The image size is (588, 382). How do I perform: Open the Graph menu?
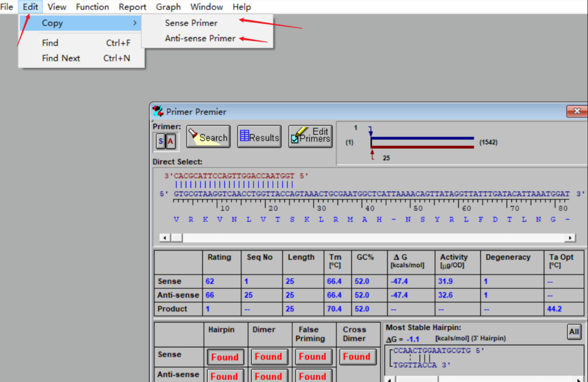coord(168,7)
